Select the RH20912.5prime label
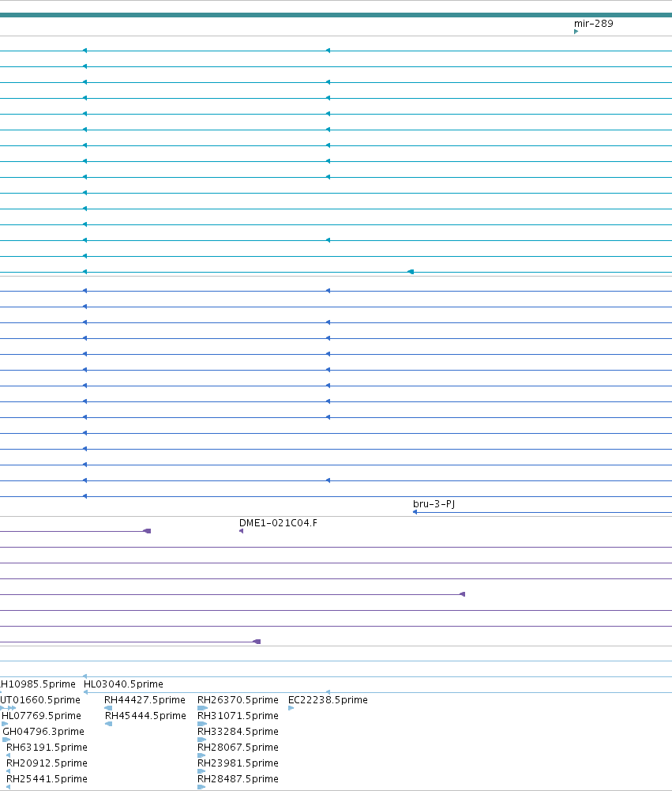Image resolution: width=672 pixels, height=791 pixels. tap(47, 763)
